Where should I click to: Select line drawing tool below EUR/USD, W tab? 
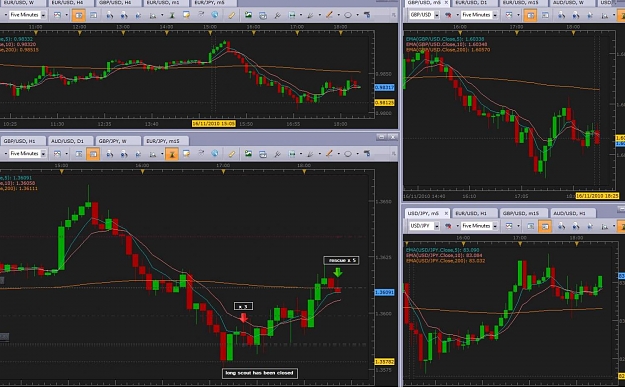(x=329, y=15)
